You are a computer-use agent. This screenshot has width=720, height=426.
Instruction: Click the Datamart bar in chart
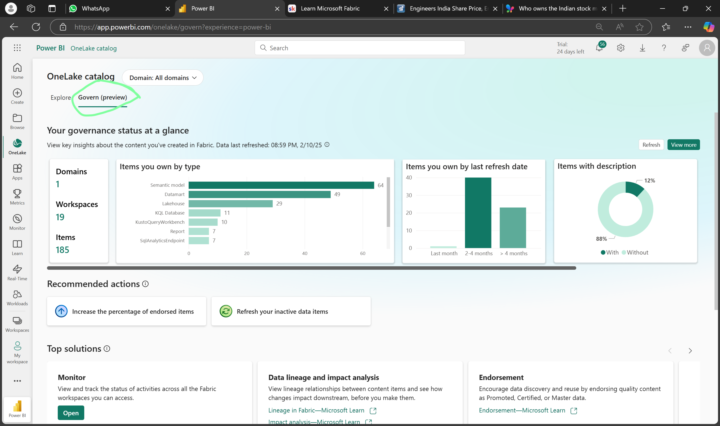click(x=259, y=194)
